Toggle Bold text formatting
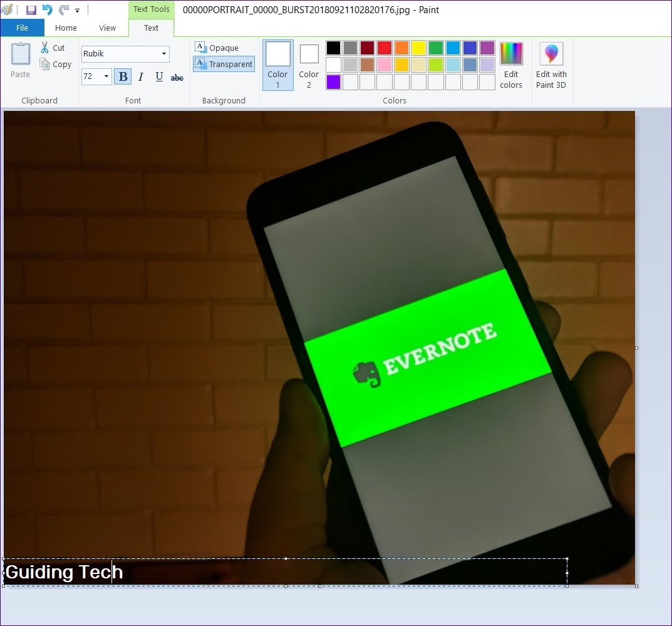 123,76
